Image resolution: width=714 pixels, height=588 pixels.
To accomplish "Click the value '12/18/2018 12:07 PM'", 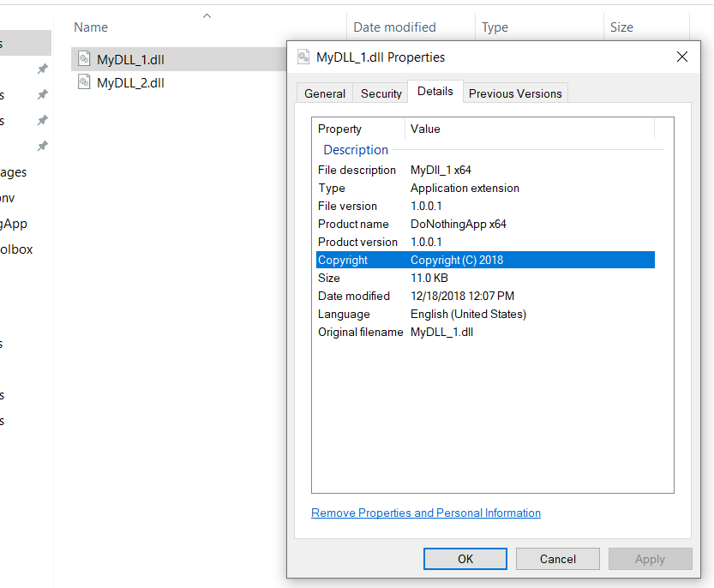I will [462, 296].
